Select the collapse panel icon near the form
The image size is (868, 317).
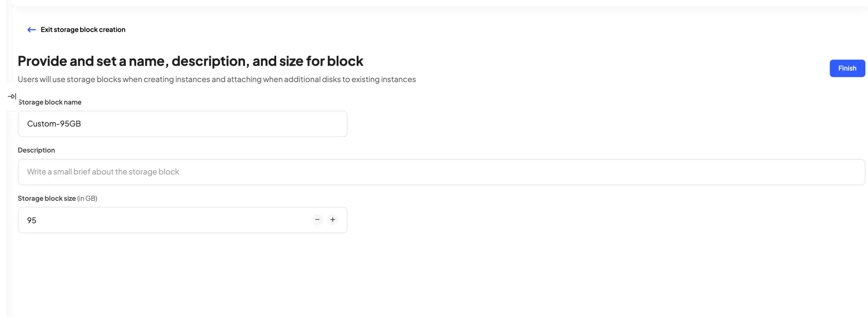point(12,96)
